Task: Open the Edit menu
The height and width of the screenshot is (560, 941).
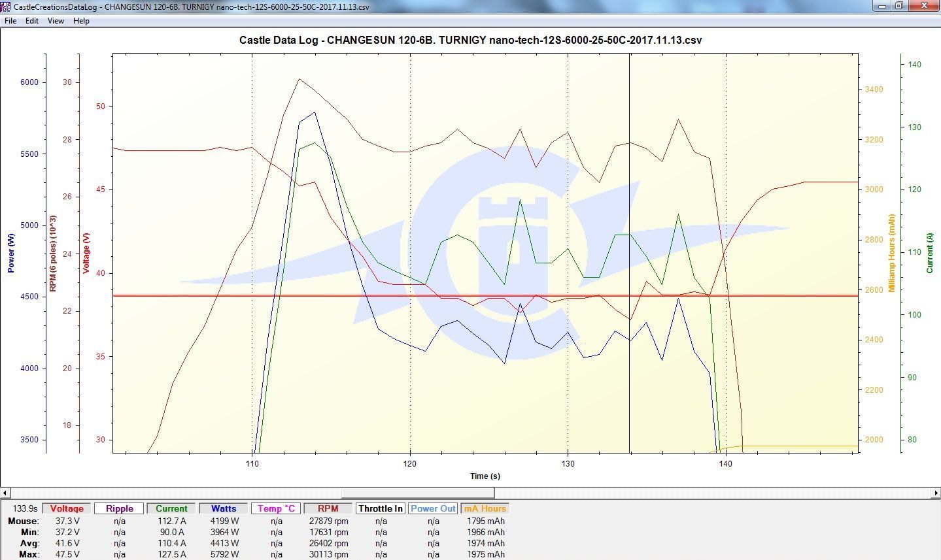Action: 32,21
